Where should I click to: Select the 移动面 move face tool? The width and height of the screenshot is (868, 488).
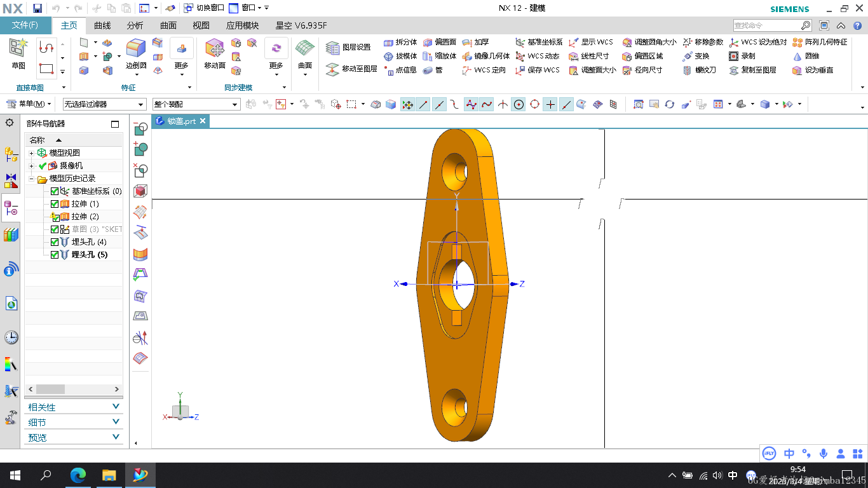click(x=215, y=53)
